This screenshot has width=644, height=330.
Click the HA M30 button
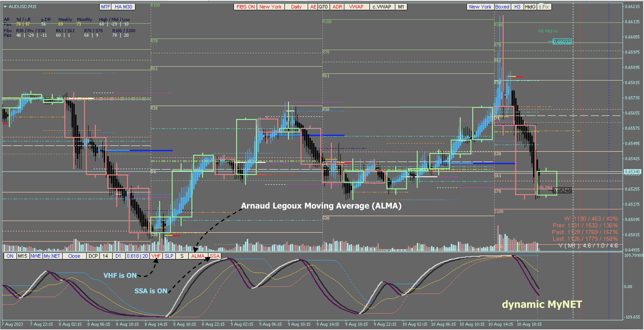point(123,7)
